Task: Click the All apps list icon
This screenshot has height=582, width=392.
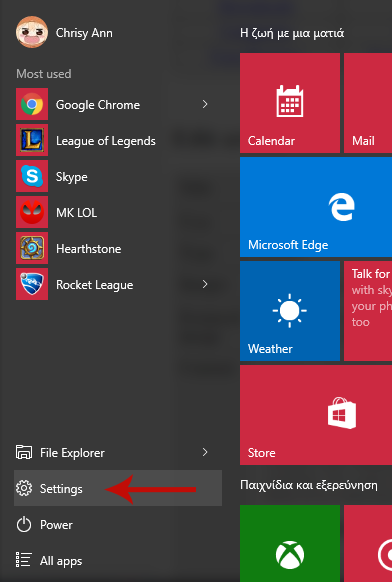Action: [x=24, y=560]
